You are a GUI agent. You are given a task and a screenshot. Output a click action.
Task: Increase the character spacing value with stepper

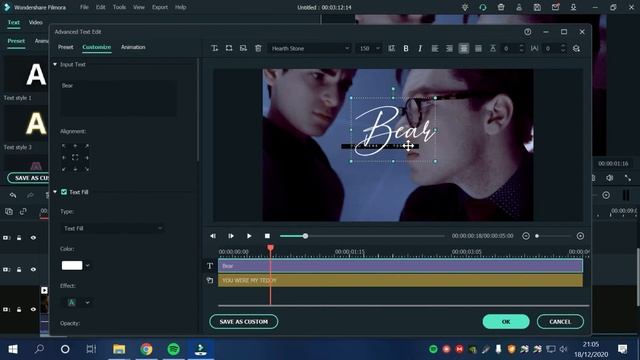tap(563, 46)
